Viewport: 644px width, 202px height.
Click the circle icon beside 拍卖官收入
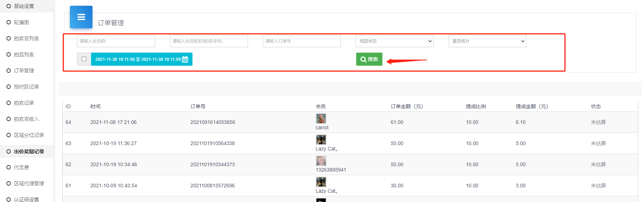pyautogui.click(x=9, y=119)
